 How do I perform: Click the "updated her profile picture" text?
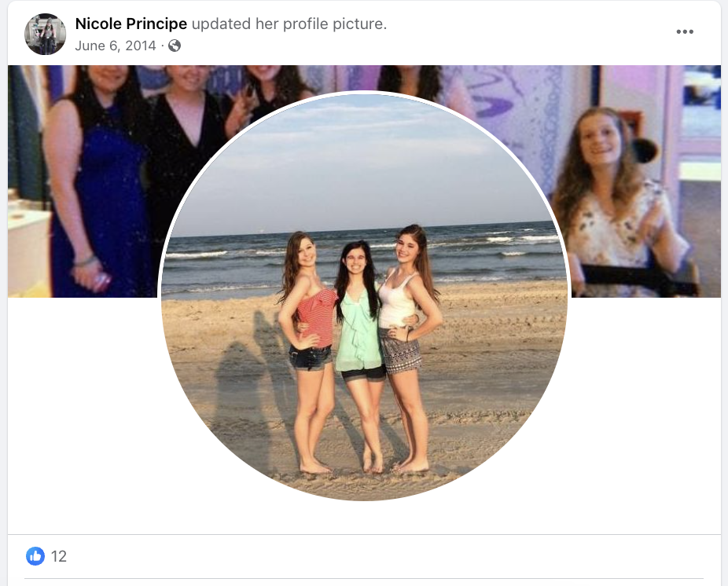click(x=289, y=24)
